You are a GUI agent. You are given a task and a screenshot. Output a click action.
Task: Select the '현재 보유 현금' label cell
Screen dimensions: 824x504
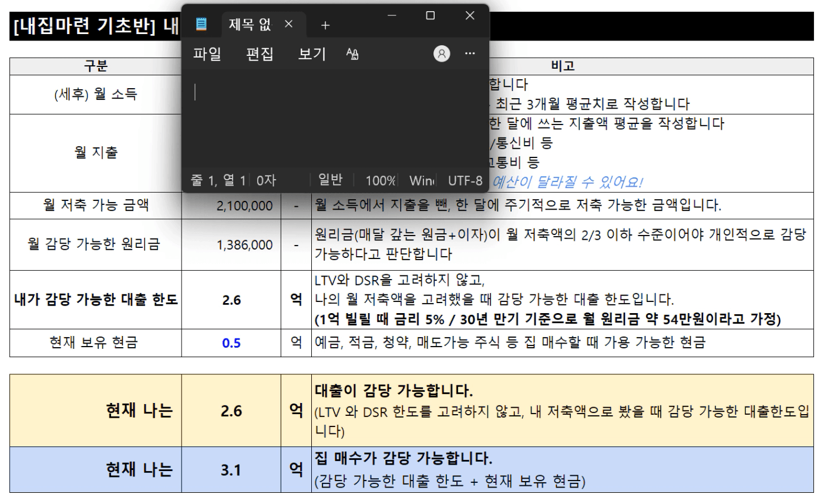(x=96, y=342)
